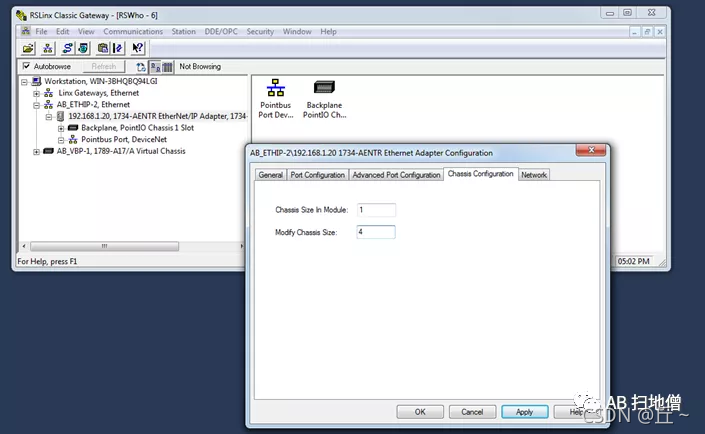
Task: Click OK in adapter configuration dialog
Action: [420, 412]
